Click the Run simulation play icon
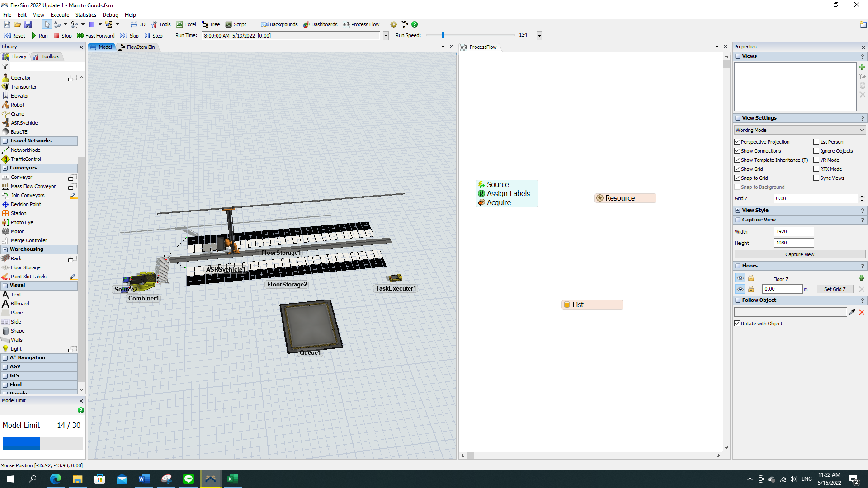The image size is (868, 488). [x=34, y=36]
